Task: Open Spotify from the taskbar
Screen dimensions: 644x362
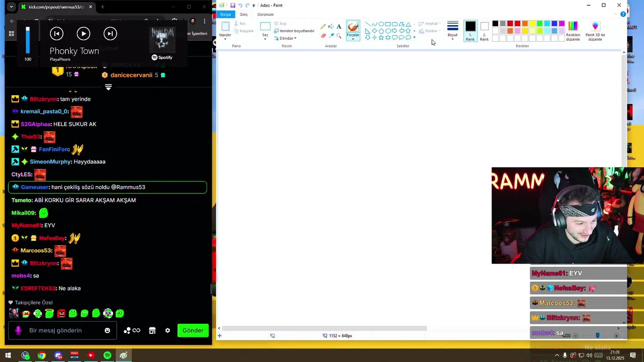Action: [107, 355]
